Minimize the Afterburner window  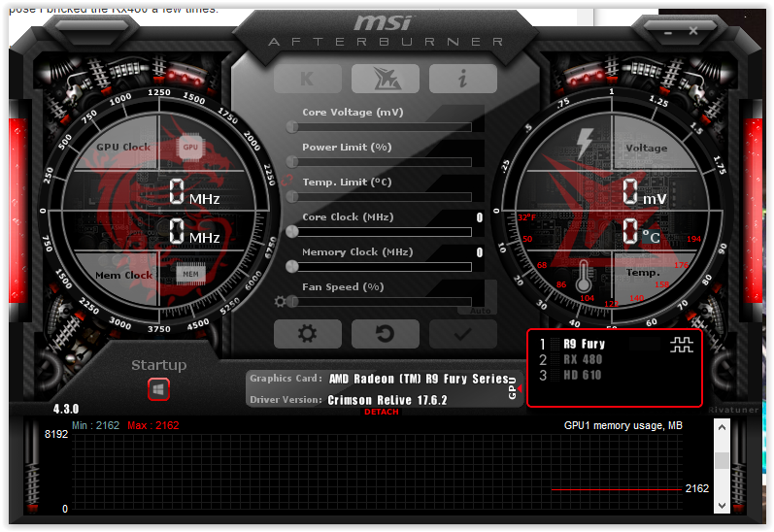click(668, 33)
